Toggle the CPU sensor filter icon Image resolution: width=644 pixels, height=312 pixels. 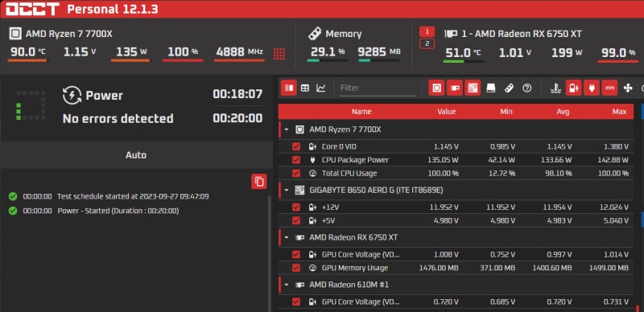tap(436, 88)
